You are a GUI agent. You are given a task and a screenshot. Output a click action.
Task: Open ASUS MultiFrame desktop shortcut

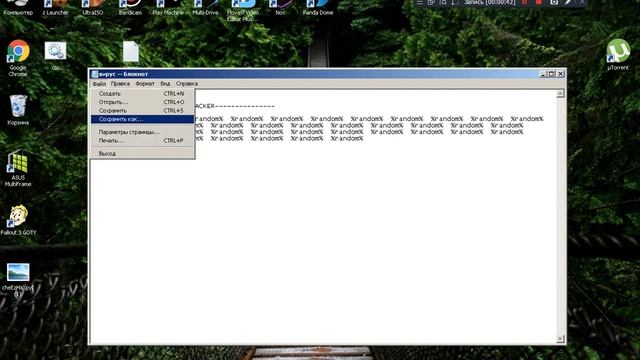point(18,168)
